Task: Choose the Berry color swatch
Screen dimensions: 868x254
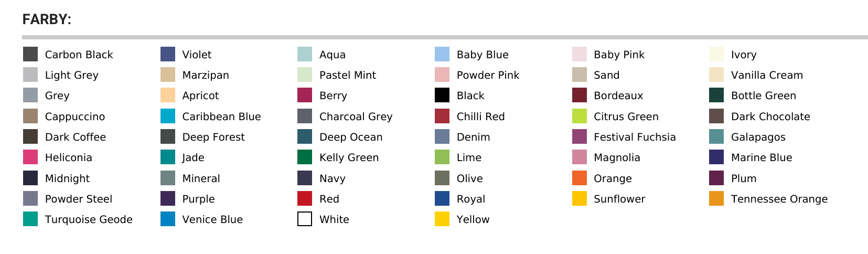Action: tap(305, 96)
